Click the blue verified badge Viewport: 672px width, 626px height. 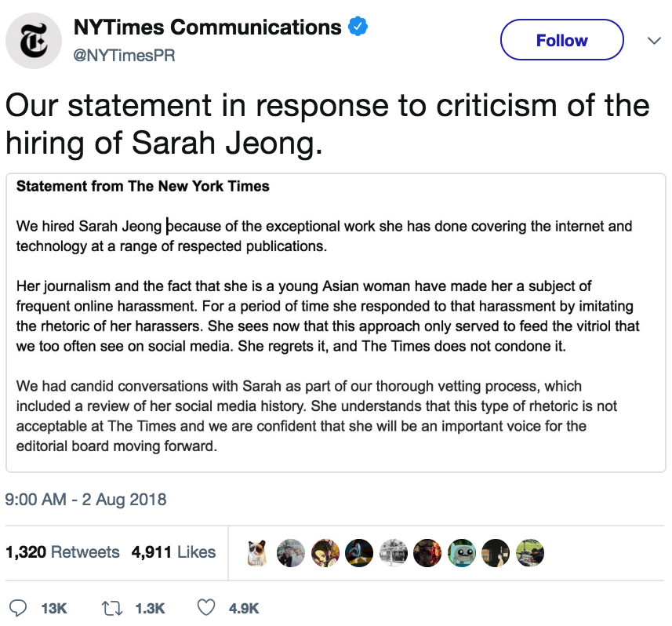[x=358, y=27]
